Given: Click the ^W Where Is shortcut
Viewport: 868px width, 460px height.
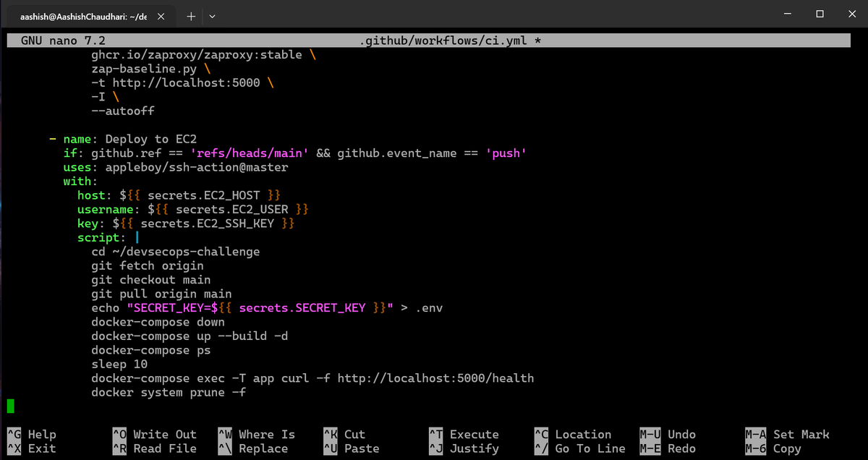Looking at the screenshot, I should coord(256,435).
